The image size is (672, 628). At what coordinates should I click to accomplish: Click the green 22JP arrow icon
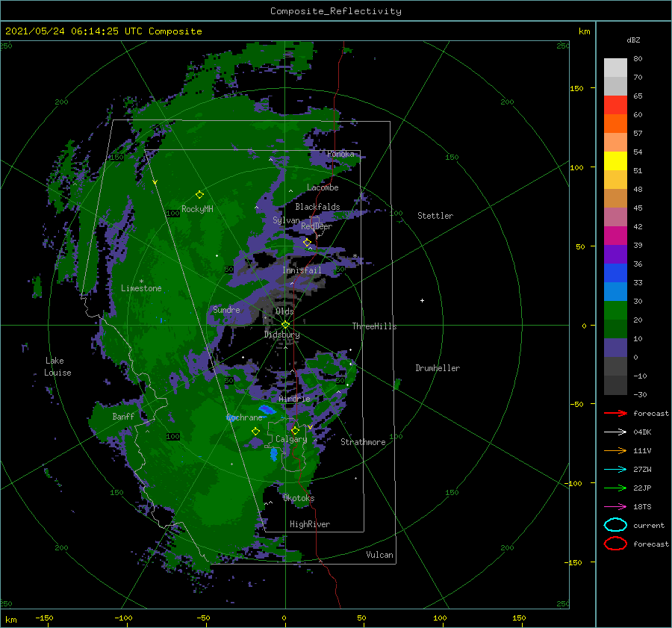tap(615, 488)
